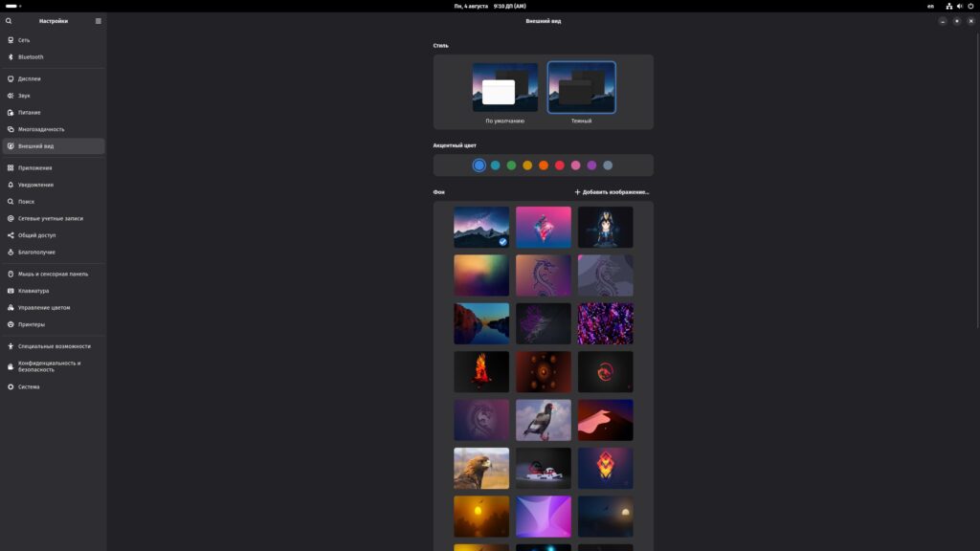This screenshot has width=980, height=551.
Task: Click the vertical scrollbar on the right
Action: (x=977, y=179)
